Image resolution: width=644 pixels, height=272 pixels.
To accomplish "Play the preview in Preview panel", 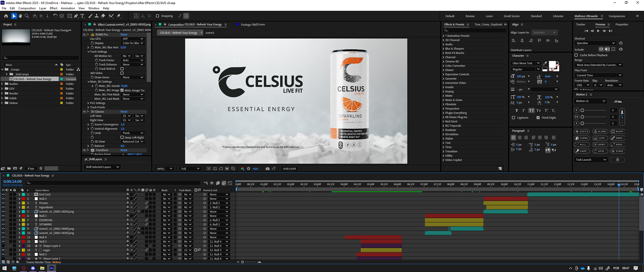I will 598,31.
